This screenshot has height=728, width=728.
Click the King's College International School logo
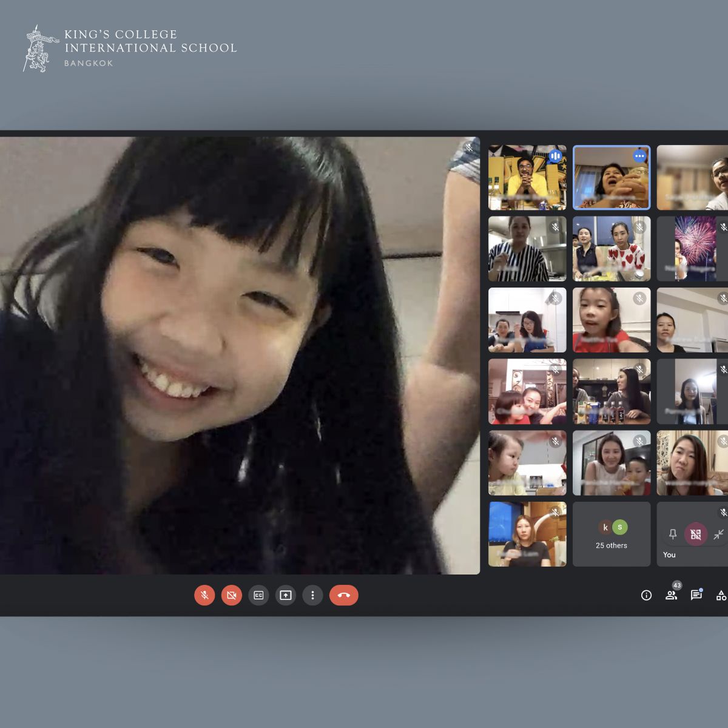(x=130, y=48)
